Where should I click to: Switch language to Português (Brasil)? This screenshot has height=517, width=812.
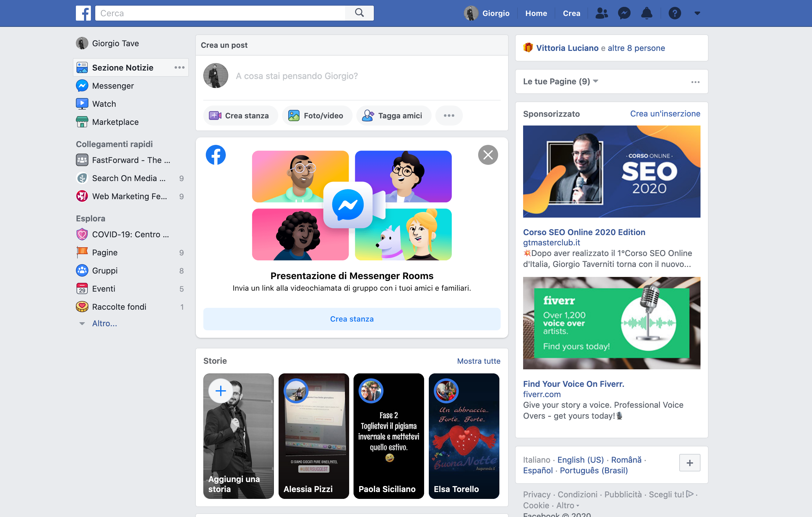click(x=593, y=470)
